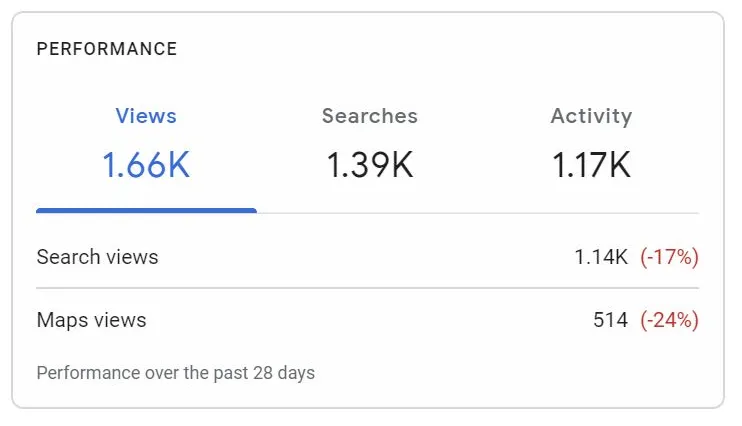The height and width of the screenshot is (426, 742).
Task: Open the Searches tab
Action: pyautogui.click(x=369, y=116)
